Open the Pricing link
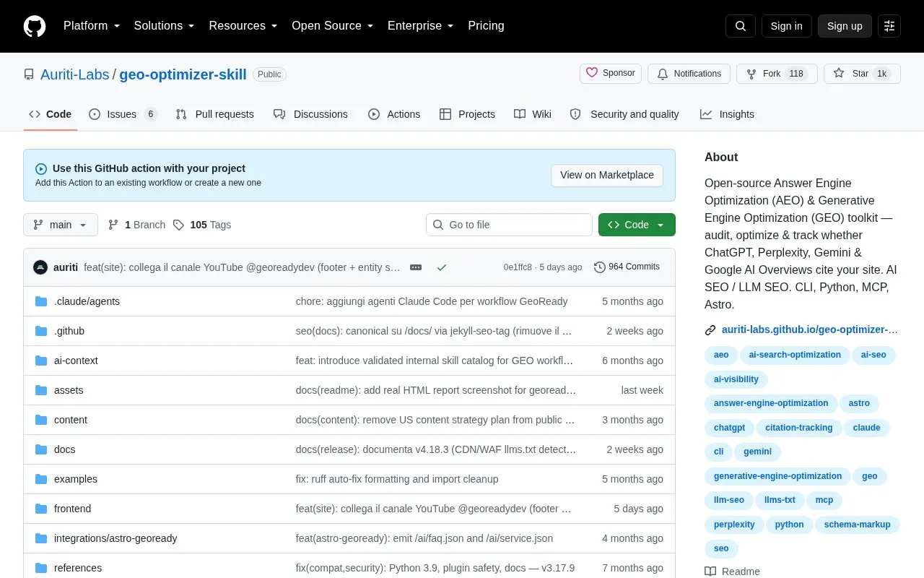 486,26
